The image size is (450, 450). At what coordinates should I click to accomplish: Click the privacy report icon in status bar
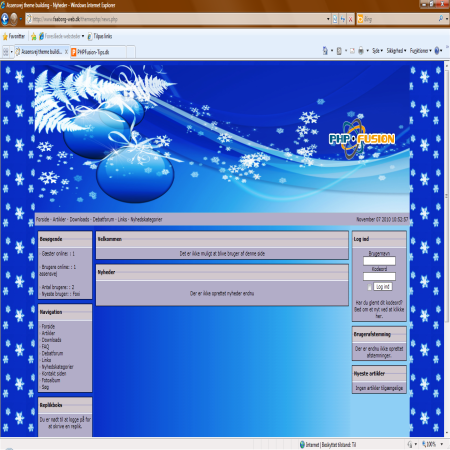(410, 444)
